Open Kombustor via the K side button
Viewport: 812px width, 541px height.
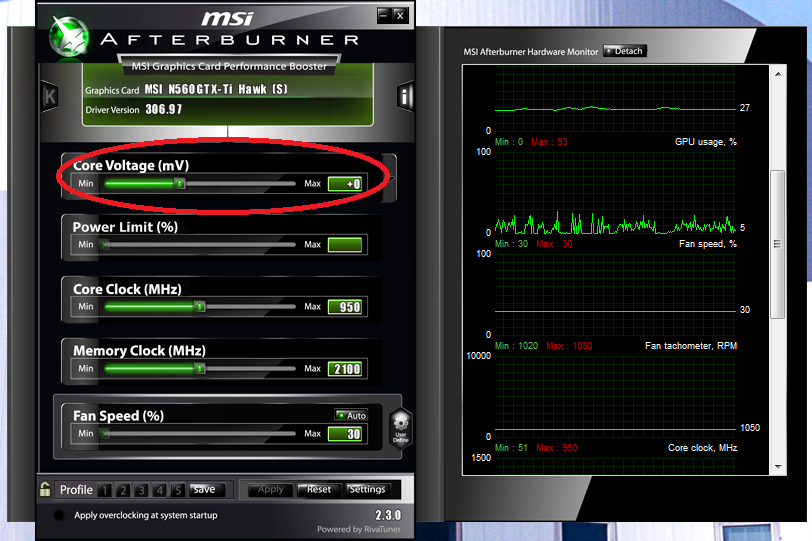click(49, 96)
